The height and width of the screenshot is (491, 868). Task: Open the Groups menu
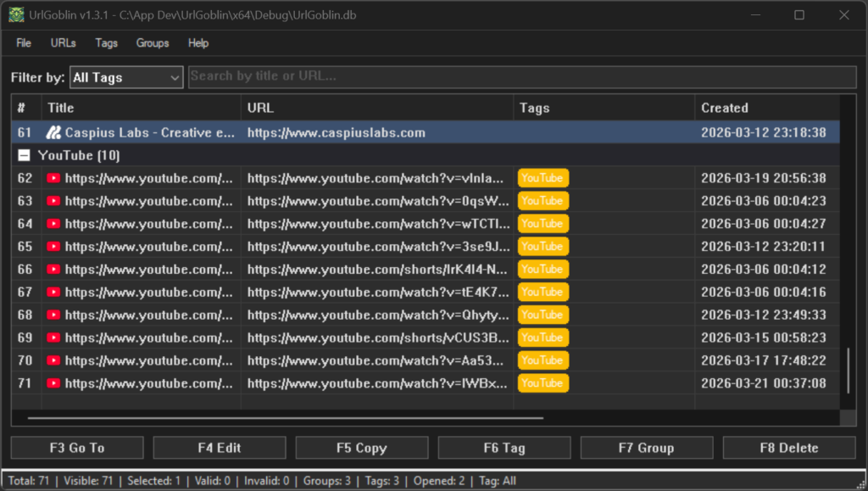[153, 43]
